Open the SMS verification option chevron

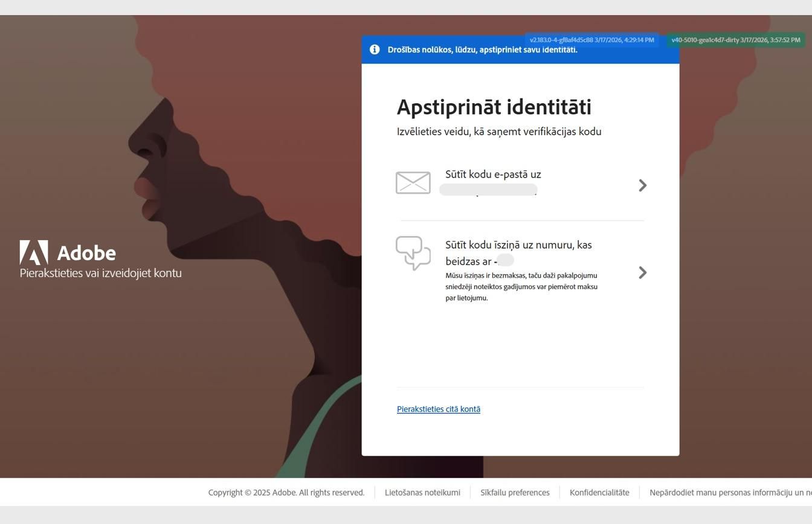tap(642, 273)
